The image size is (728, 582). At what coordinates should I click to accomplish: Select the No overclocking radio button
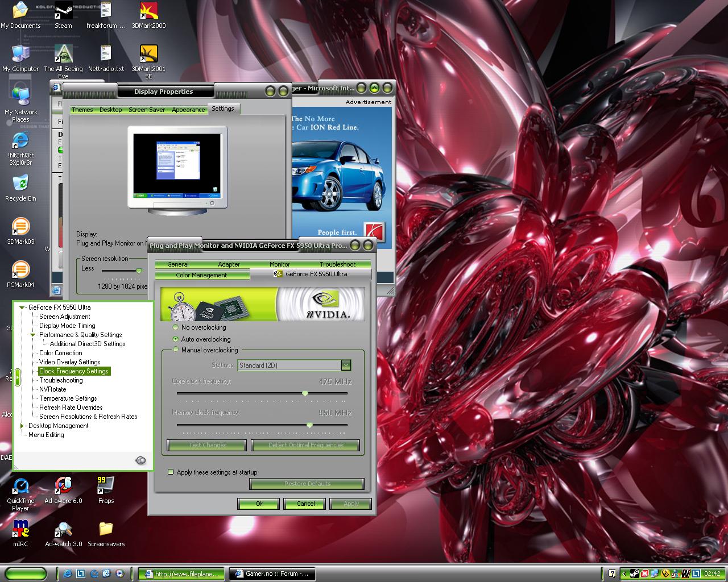175,327
